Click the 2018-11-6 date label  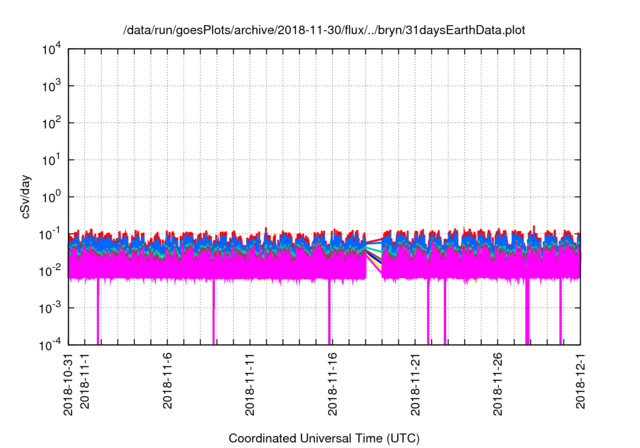click(167, 381)
